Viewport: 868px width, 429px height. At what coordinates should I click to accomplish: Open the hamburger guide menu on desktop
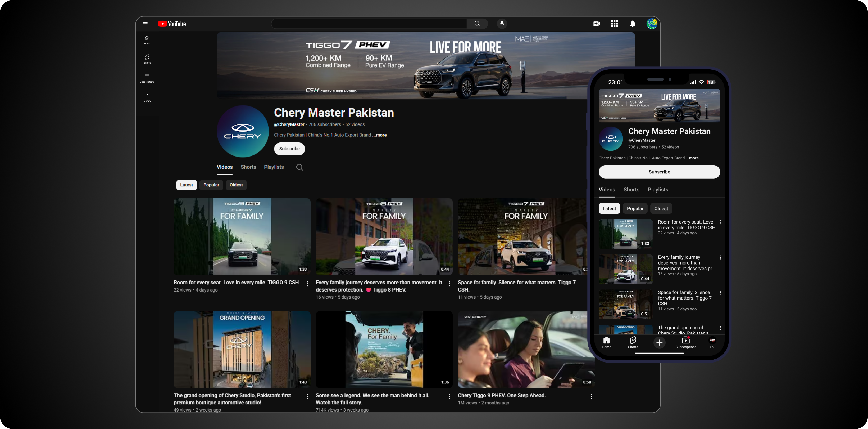click(145, 24)
